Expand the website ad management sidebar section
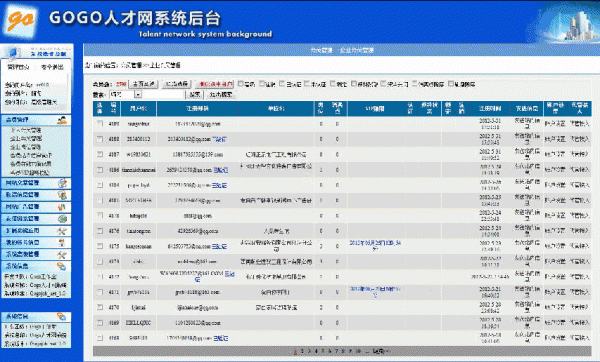Viewport: 600px width, 362px height. pos(36,207)
